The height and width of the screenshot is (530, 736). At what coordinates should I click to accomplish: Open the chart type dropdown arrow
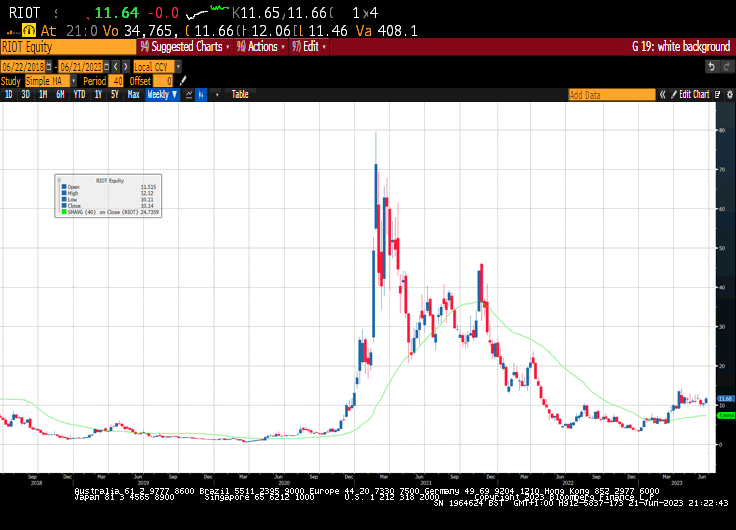[x=217, y=95]
